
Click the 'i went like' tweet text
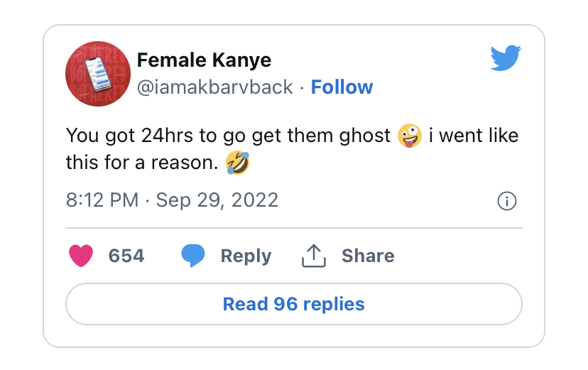click(474, 136)
